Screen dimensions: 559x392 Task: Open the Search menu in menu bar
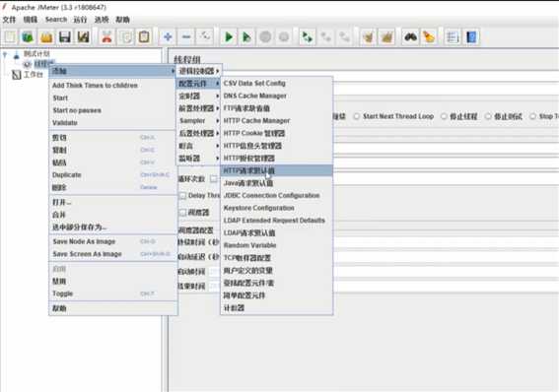[x=56, y=20]
